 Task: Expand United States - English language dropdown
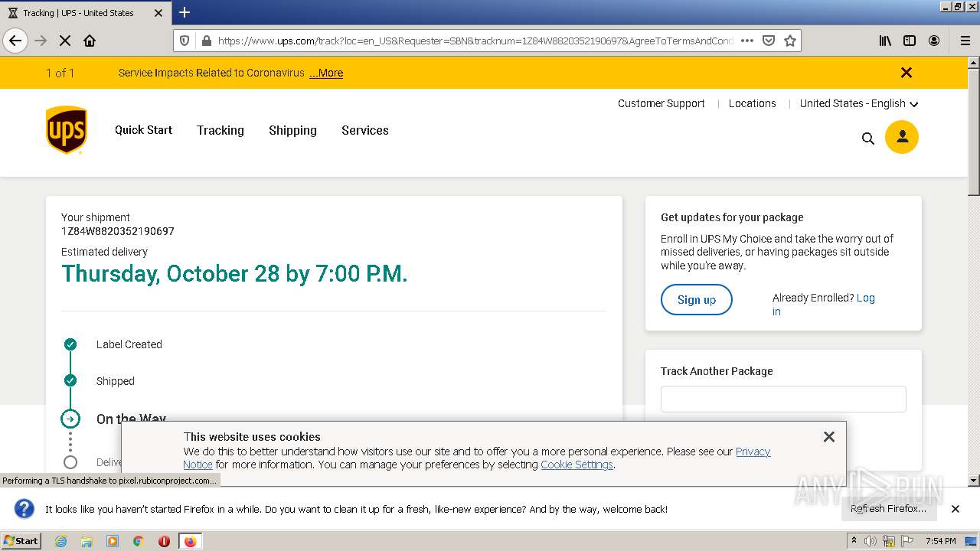coord(858,103)
